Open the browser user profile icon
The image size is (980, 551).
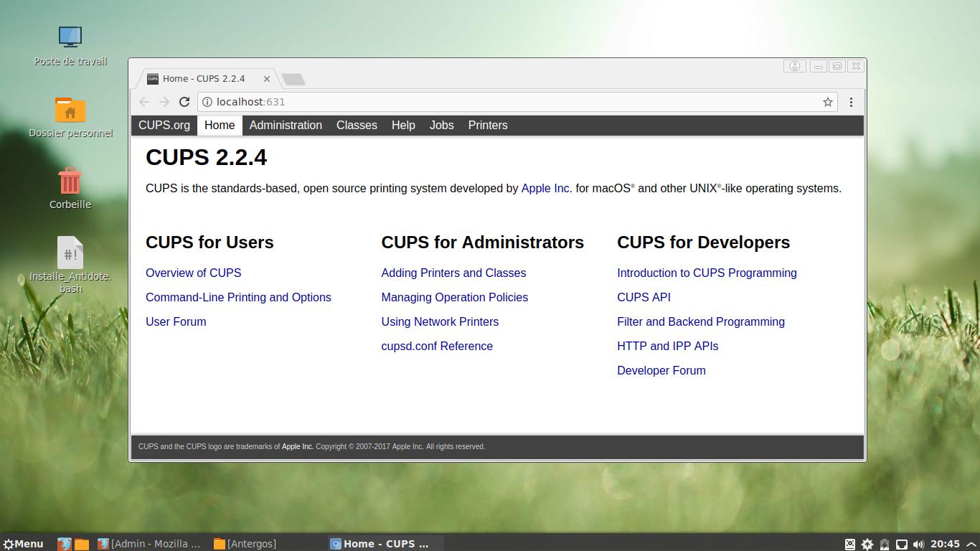pyautogui.click(x=795, y=66)
